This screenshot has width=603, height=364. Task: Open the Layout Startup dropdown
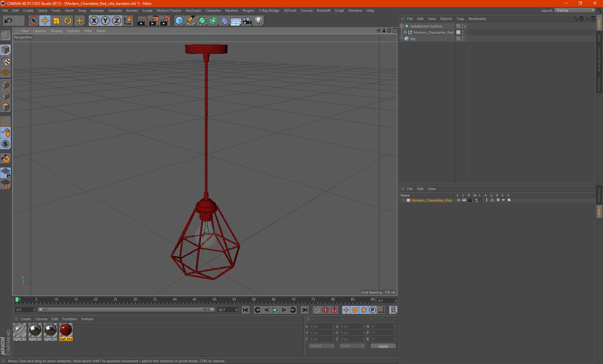click(575, 10)
